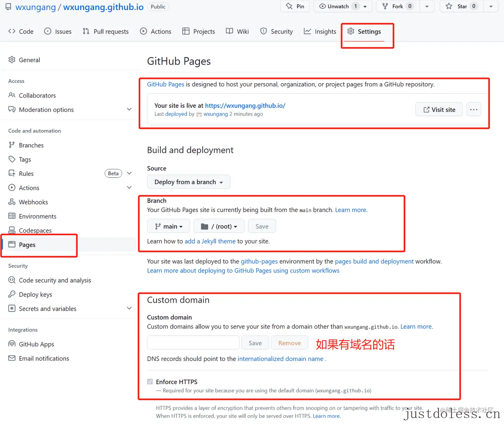Open the Security tab

point(276,31)
